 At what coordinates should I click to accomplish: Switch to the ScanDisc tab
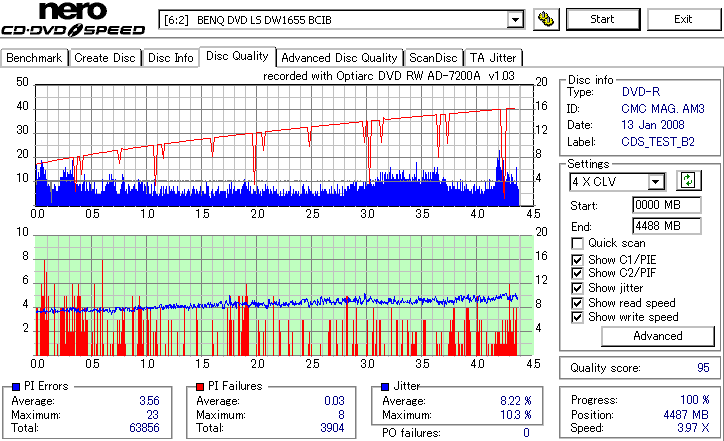(433, 58)
